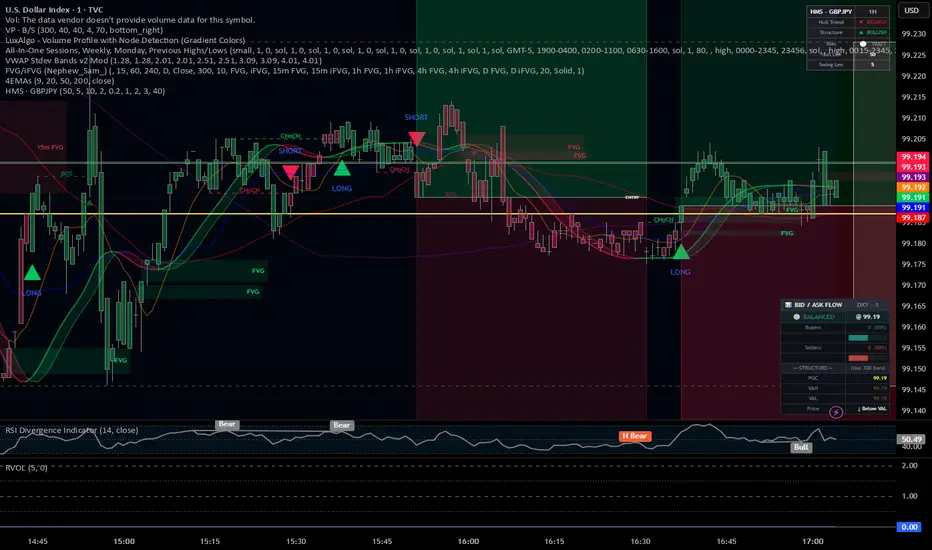Click the SHORT triangle signal near 15:29
Viewport: 932px width, 550px height.
pyautogui.click(x=290, y=172)
